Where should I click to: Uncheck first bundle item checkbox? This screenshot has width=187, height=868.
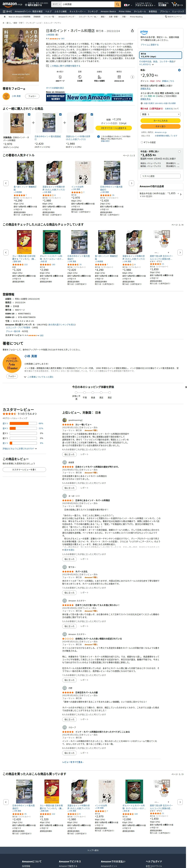(x=29, y=115)
